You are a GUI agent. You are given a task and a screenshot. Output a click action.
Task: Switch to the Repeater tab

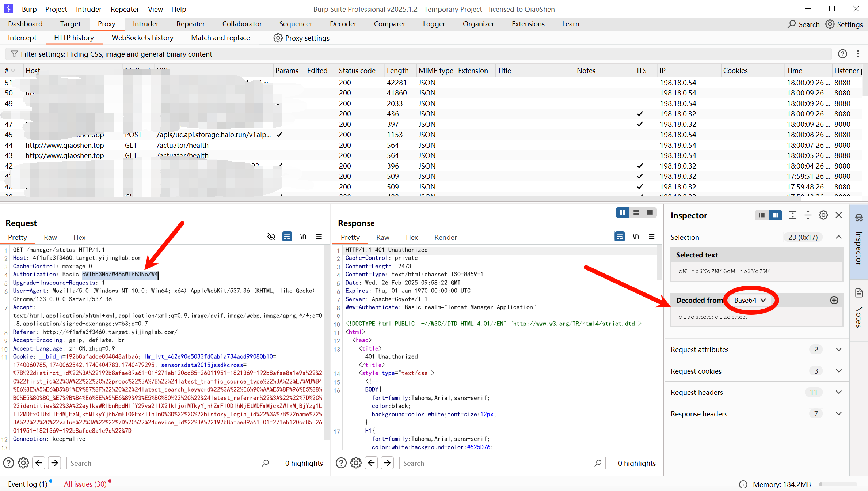(190, 24)
